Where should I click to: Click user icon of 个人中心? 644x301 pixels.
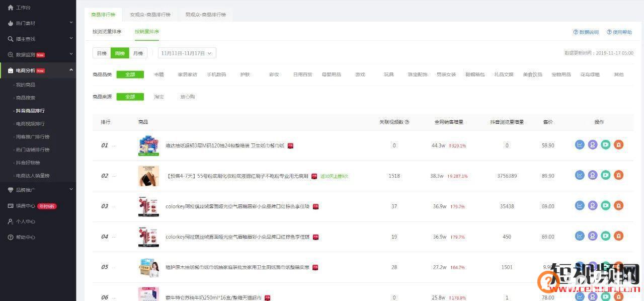coord(11,221)
